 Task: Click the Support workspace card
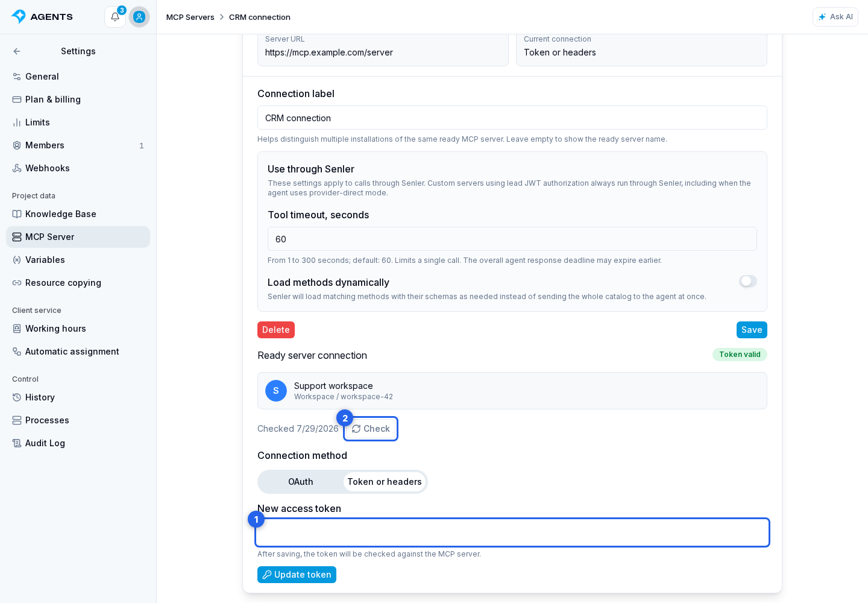tap(512, 391)
